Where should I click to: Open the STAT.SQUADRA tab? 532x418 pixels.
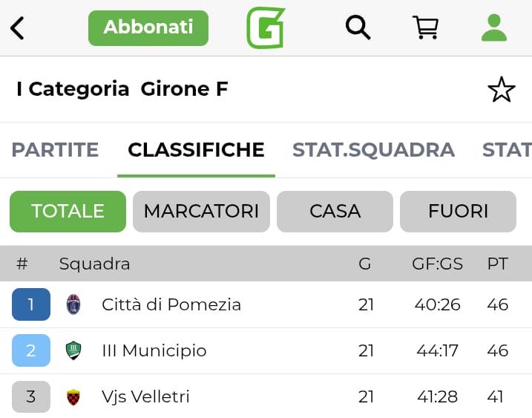pyautogui.click(x=373, y=150)
